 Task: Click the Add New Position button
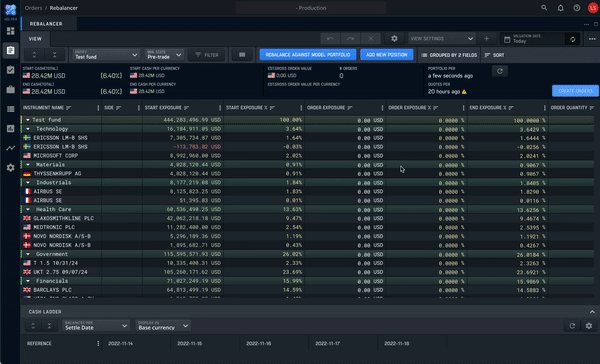click(386, 55)
